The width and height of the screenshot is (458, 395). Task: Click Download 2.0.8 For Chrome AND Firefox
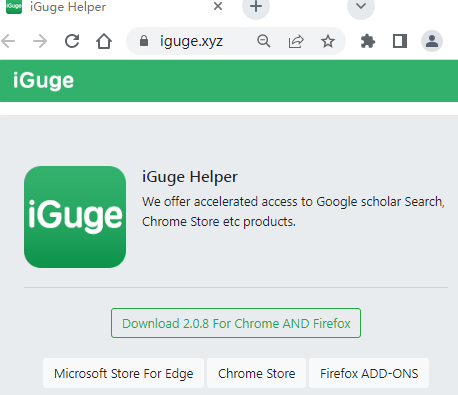tap(236, 323)
